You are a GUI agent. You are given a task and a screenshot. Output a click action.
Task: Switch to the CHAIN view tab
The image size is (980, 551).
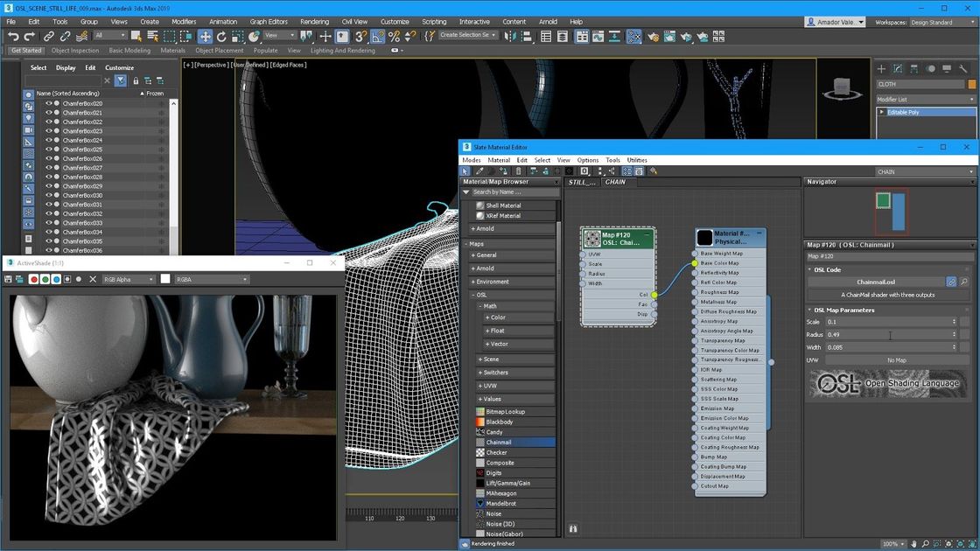tap(615, 182)
